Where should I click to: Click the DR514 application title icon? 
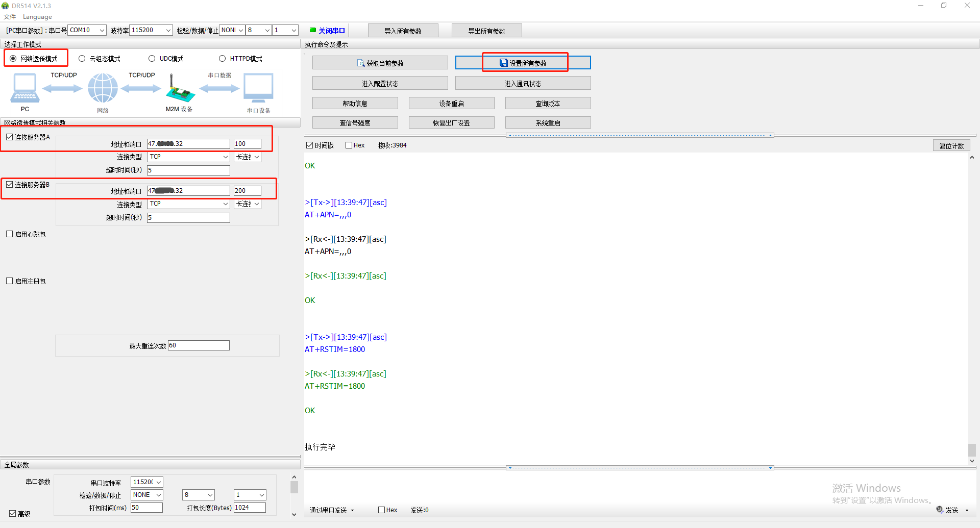[6, 6]
